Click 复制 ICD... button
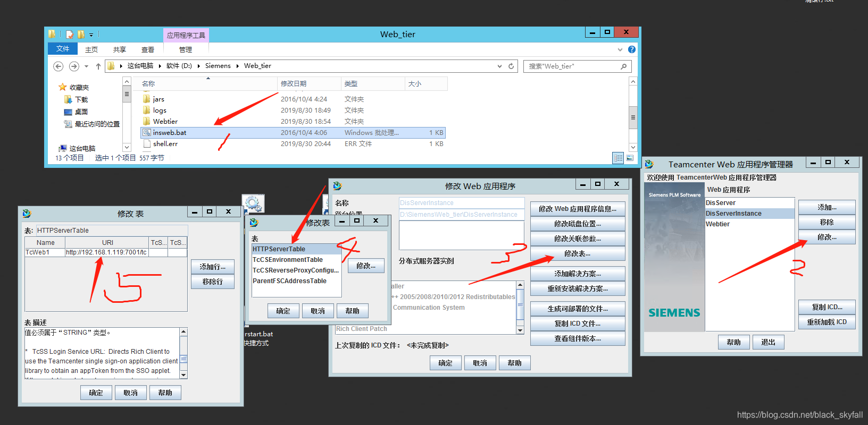Screen dimensions: 868x425 click(827, 307)
